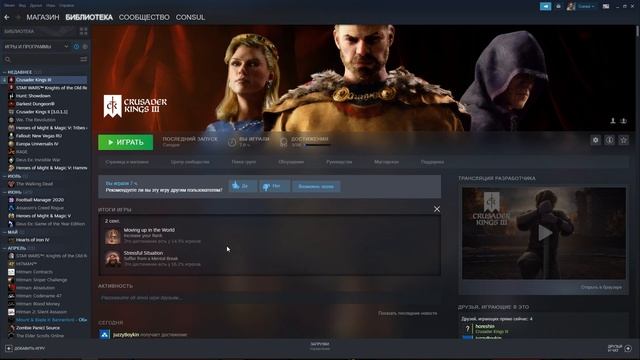The image size is (640, 360).
Task: Close the ИТОГИ ИГРЫ panel
Action: point(437,209)
